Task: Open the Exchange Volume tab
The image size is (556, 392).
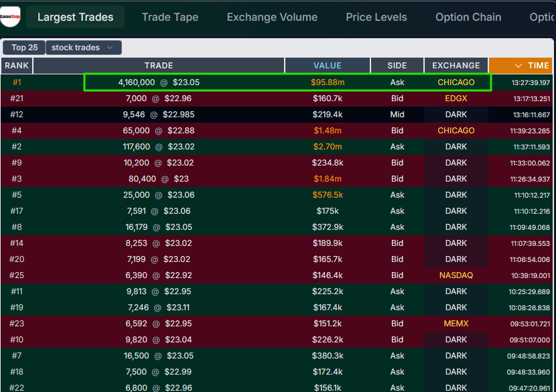Action: click(272, 17)
